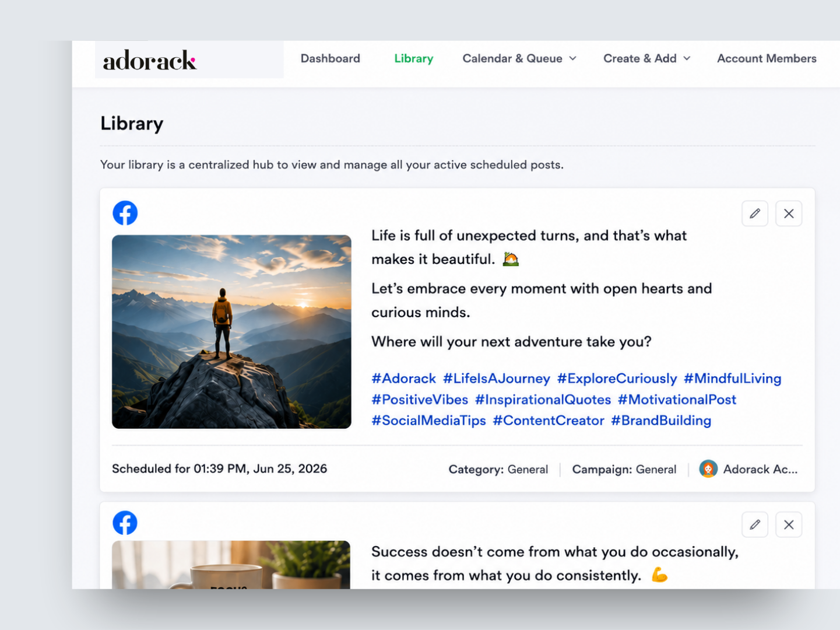The height and width of the screenshot is (630, 840).
Task: Click the 'Library' page heading
Action: click(x=132, y=124)
